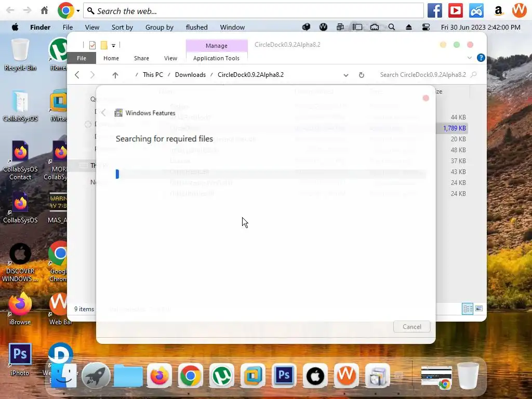Open Explorer Help question mark

481,58
